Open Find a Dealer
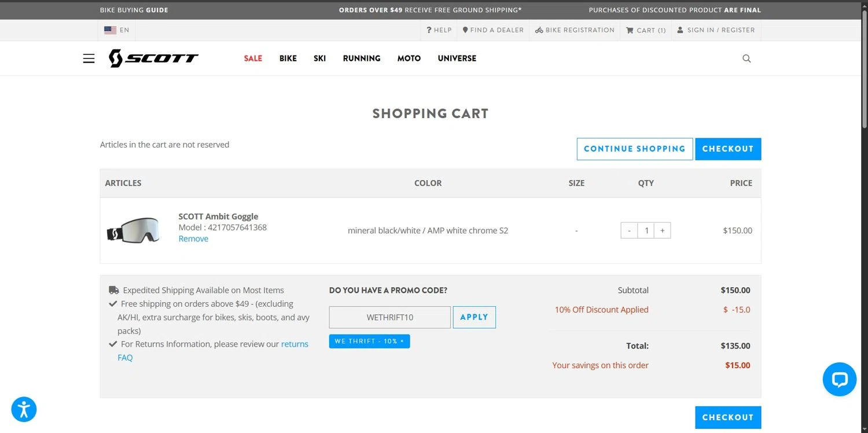Viewport: 868px width, 433px height. pyautogui.click(x=493, y=30)
